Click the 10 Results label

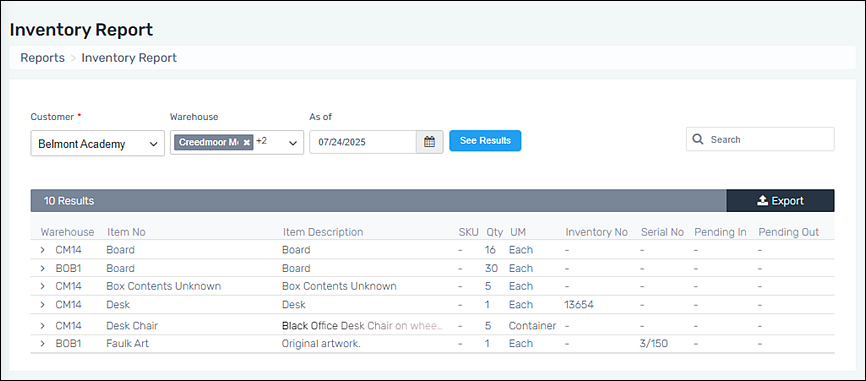point(69,201)
